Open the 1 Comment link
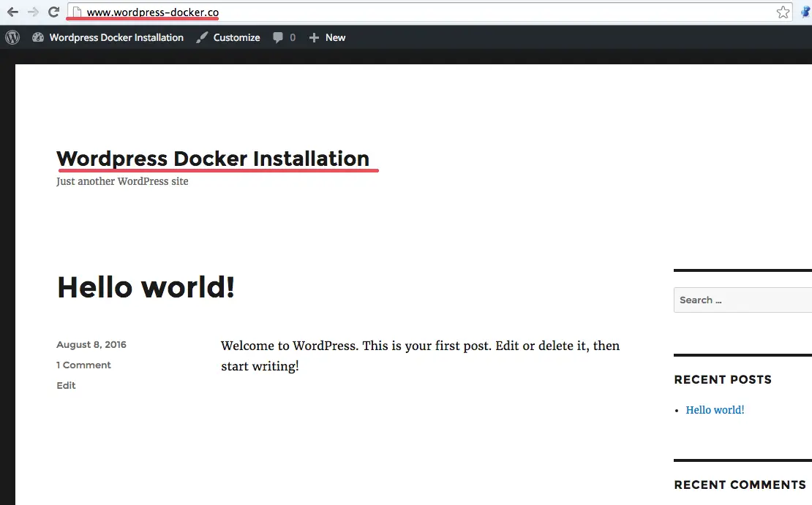This screenshot has height=505, width=812. click(83, 365)
